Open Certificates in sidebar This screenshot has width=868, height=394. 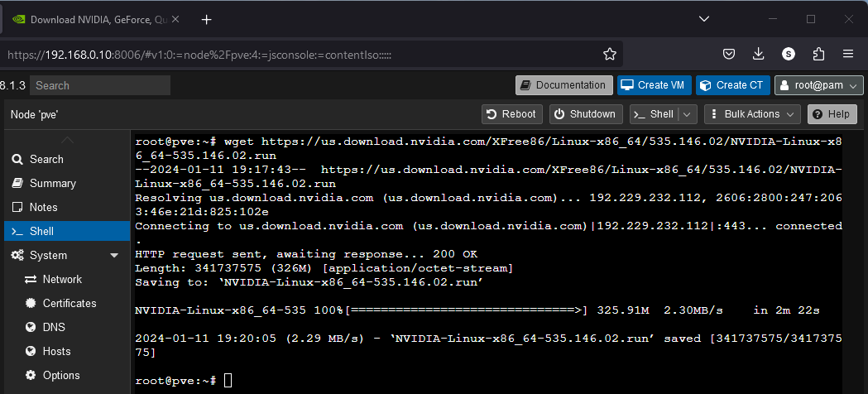pos(67,303)
